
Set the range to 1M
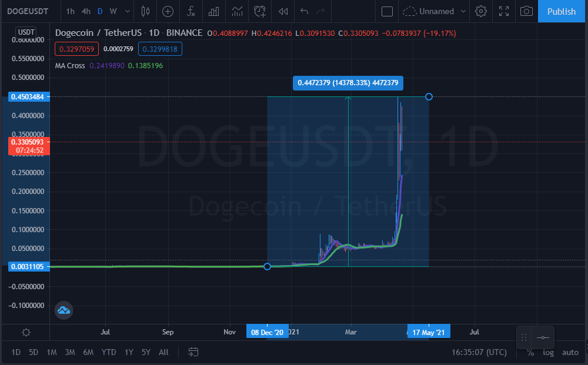pos(51,352)
